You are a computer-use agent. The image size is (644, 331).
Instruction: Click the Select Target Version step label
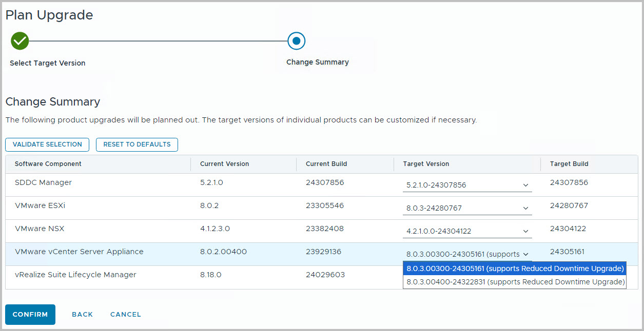[48, 63]
